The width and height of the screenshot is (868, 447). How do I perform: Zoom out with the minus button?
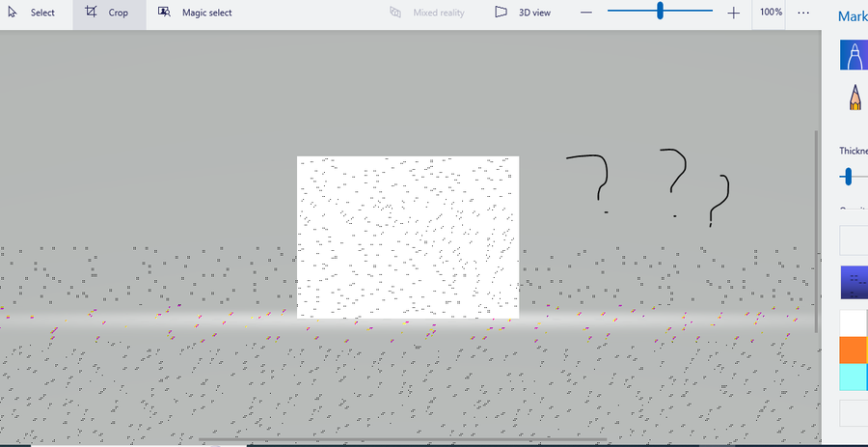586,13
